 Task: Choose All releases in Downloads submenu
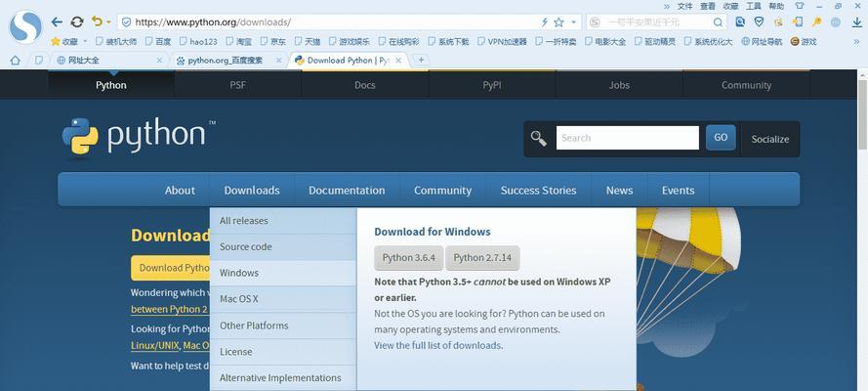click(x=283, y=220)
